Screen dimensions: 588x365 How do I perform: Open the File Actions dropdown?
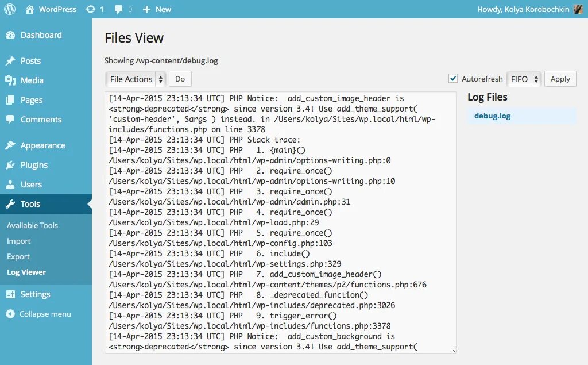136,79
